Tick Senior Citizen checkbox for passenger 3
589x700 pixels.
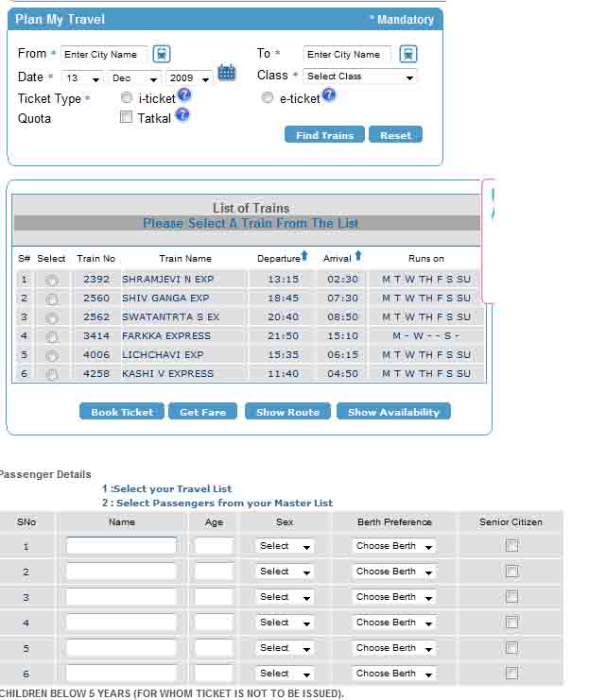[x=511, y=596]
